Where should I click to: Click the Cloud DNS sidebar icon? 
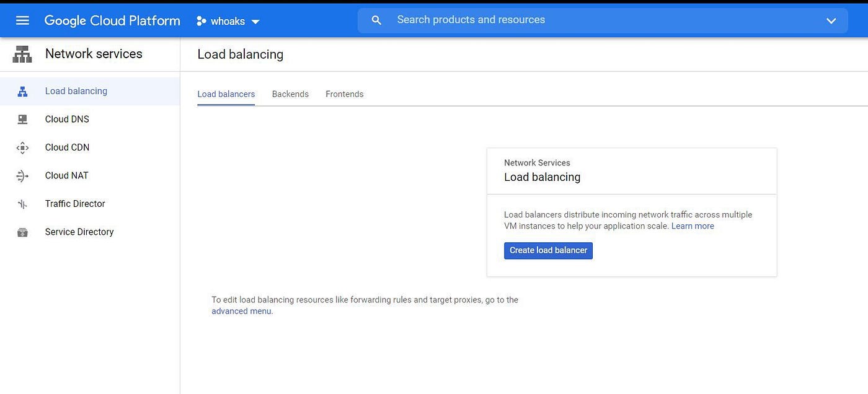pos(22,120)
